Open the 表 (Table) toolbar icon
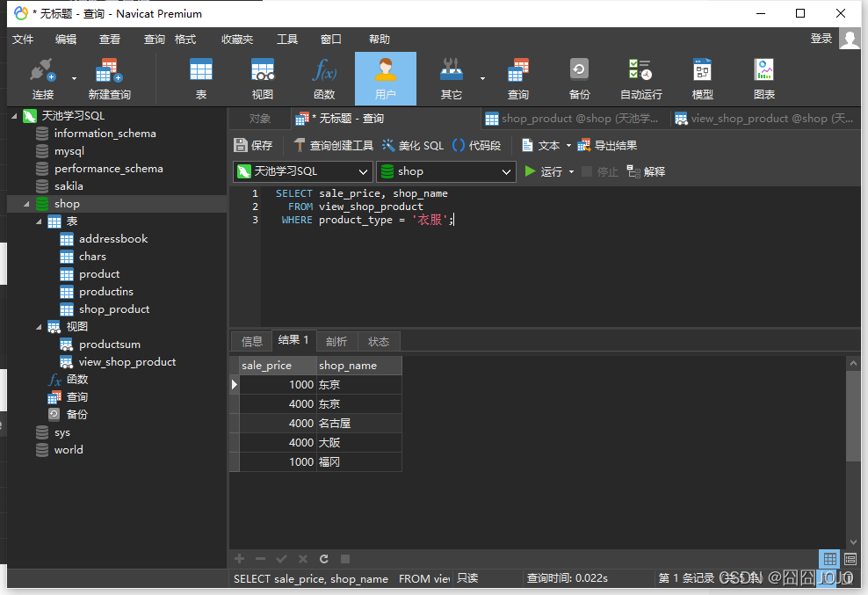 click(201, 79)
